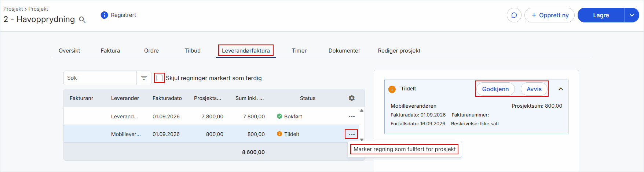The image size is (644, 172).
Task: Click the orange Tildelt status icon in the table
Action: [x=279, y=134]
